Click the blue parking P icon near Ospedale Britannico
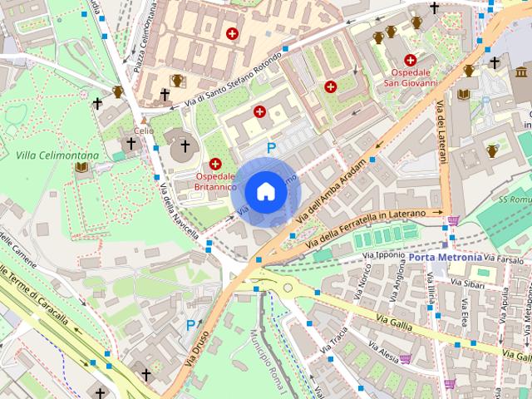Image resolution: width=532 pixels, height=399 pixels. 271,148
